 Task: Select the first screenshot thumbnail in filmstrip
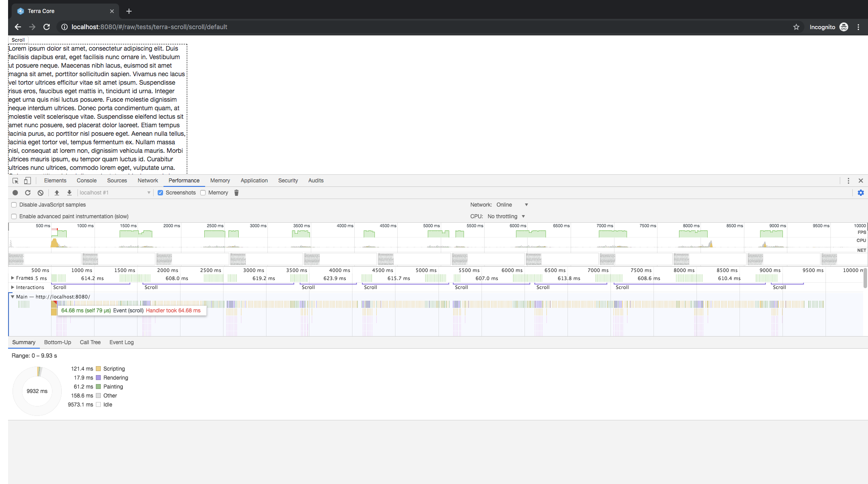16,259
